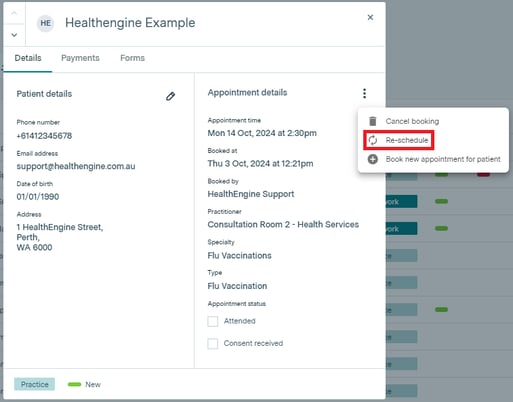
Task: Click the plus icon for new appointment
Action: click(x=373, y=159)
